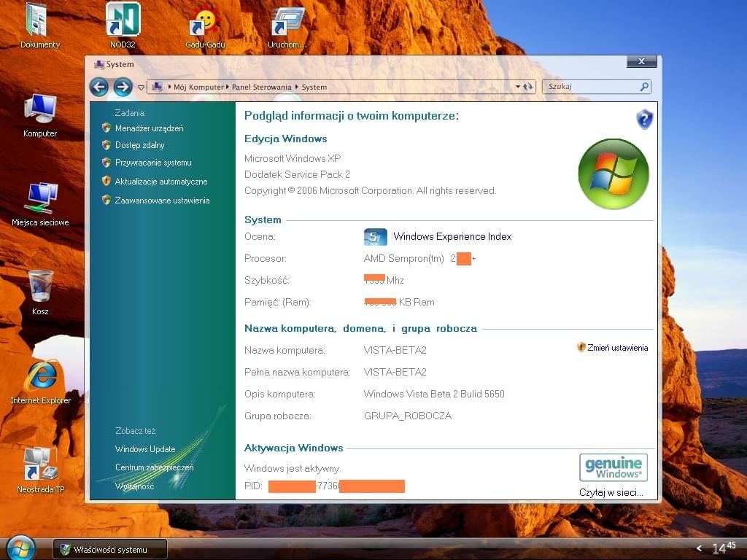Select the Uruchom... desktop shortcut
This screenshot has width=747, height=560.
pos(287,27)
